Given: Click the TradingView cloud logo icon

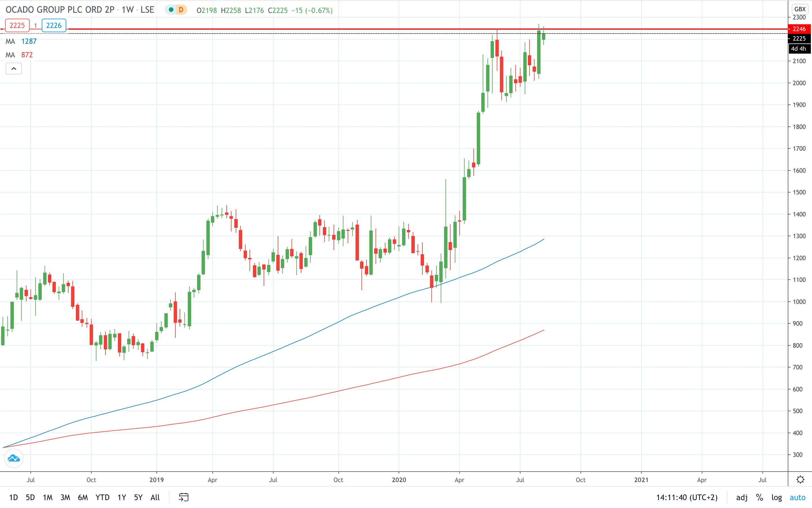Looking at the screenshot, I should [14, 458].
